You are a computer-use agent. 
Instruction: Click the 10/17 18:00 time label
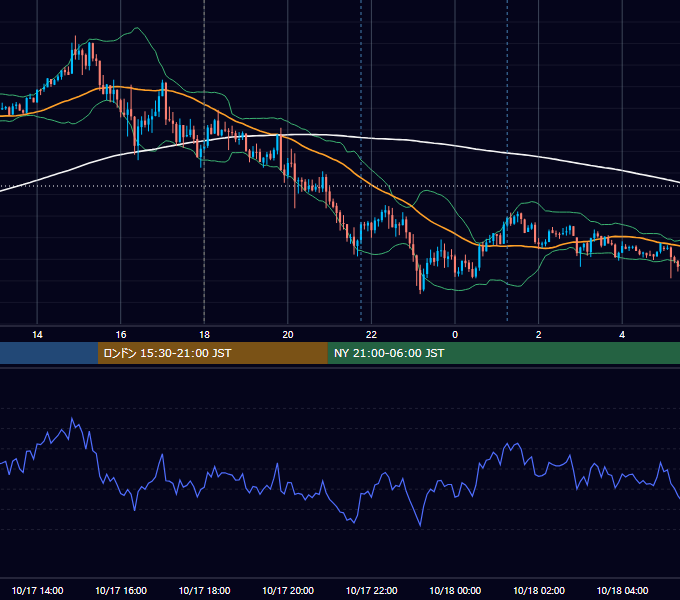[x=204, y=590]
